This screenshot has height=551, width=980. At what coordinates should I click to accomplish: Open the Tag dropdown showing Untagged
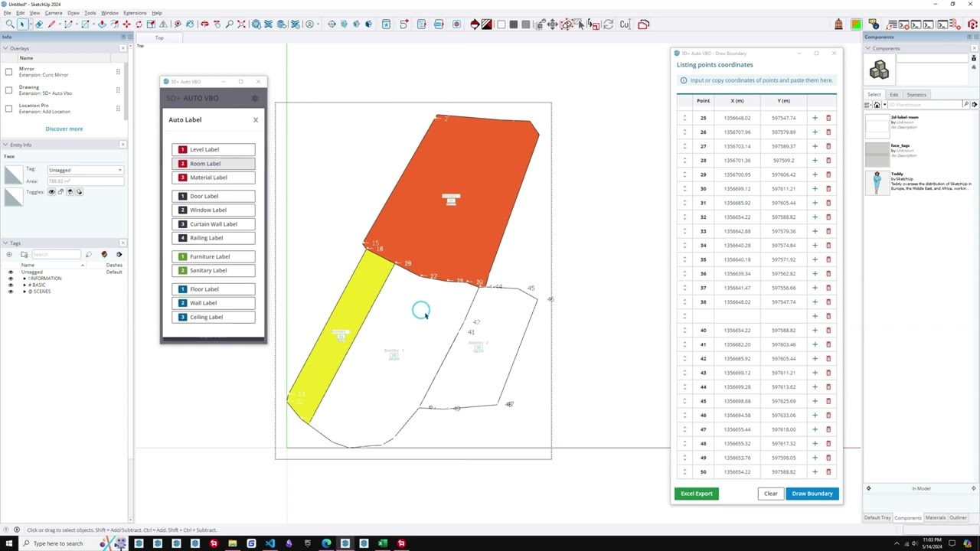[x=85, y=170]
